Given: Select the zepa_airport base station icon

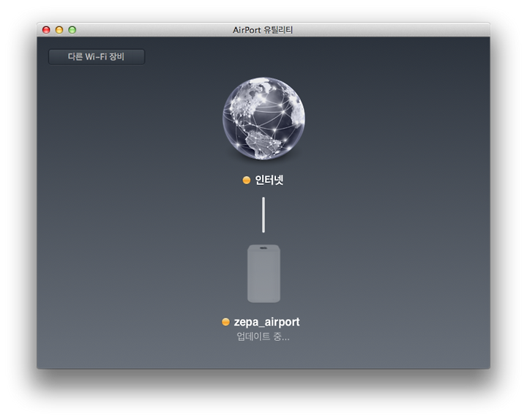Looking at the screenshot, I should pyautogui.click(x=263, y=274).
